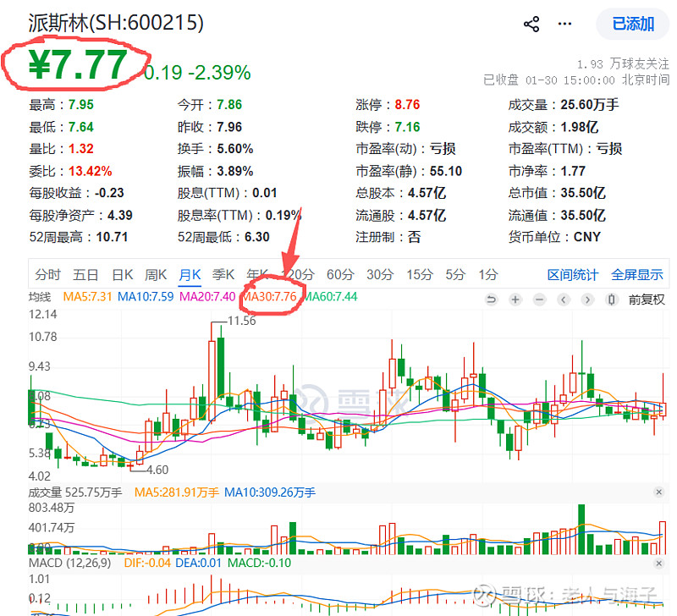This screenshot has height=616, width=677.
Task: Switch to the 5分 chart tab
Action: pos(455,274)
